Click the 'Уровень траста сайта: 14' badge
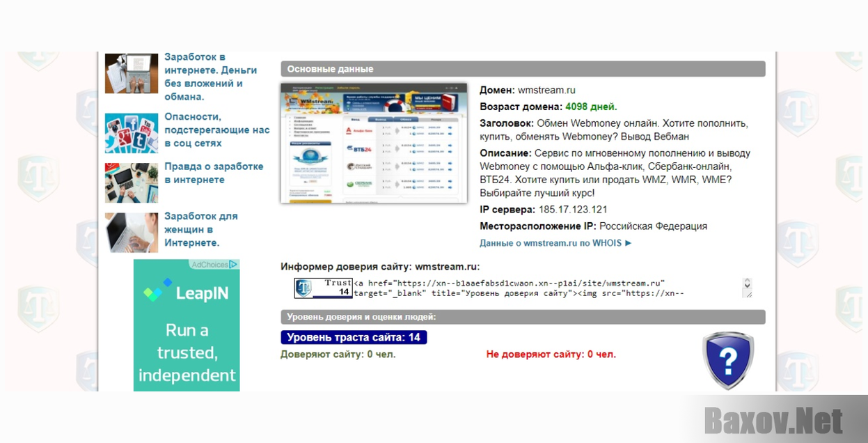This screenshot has width=868, height=443. click(354, 337)
